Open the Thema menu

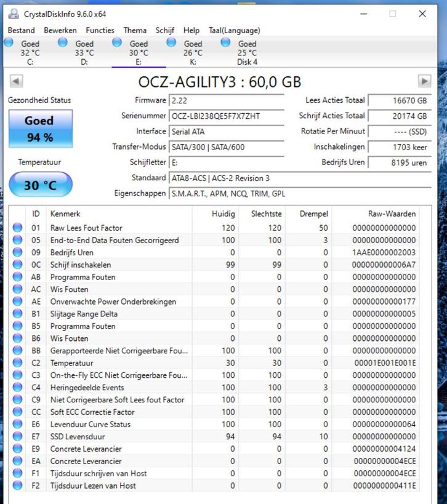(x=135, y=30)
